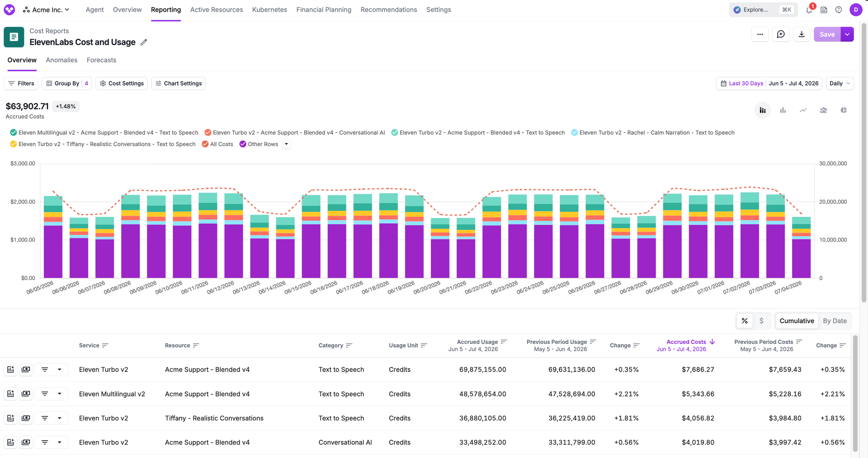Screen dimensions: 868x458
Task: Open the notifications bell
Action: click(809, 10)
